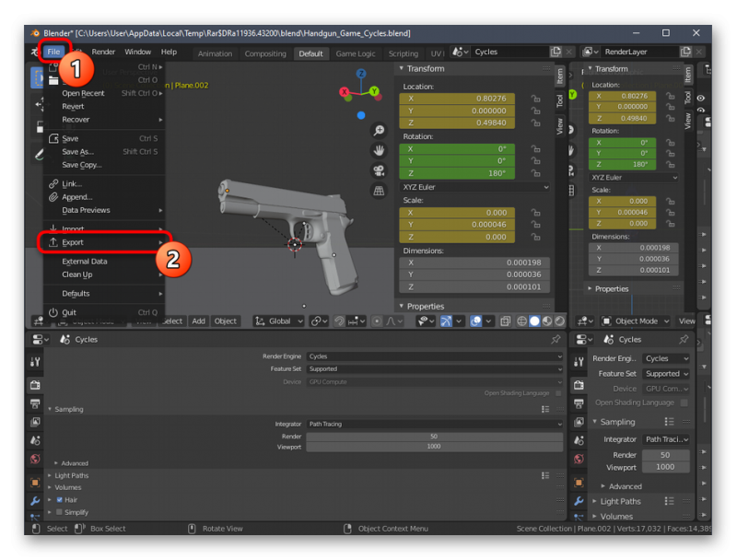
Task: Select material preview viewport shading
Action: (547, 321)
